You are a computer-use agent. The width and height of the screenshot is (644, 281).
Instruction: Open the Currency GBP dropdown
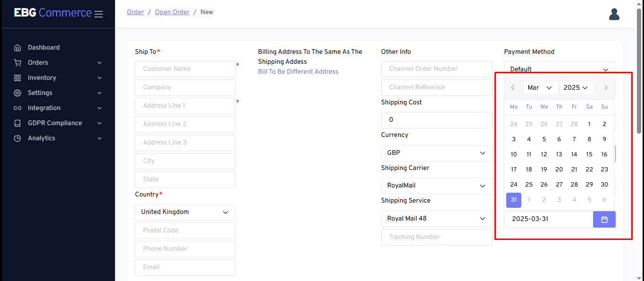(x=436, y=153)
